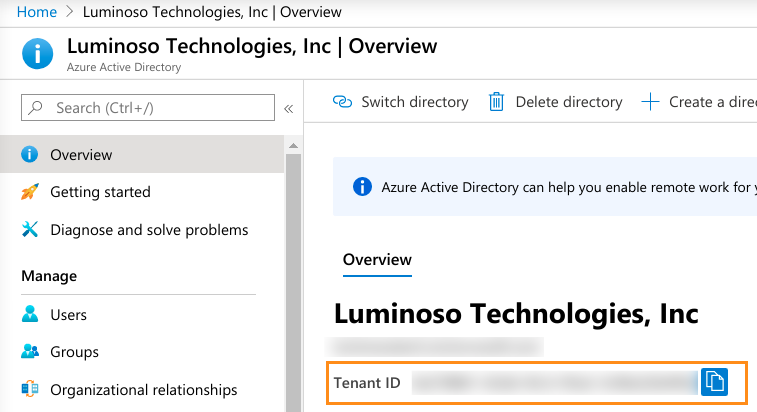The image size is (757, 412).
Task: Click the Users person icon
Action: click(x=29, y=314)
